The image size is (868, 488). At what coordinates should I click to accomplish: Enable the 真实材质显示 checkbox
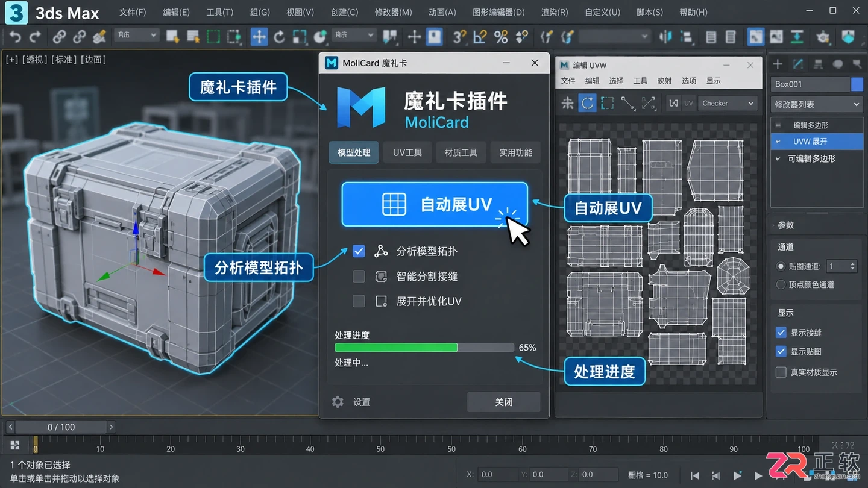coord(781,372)
